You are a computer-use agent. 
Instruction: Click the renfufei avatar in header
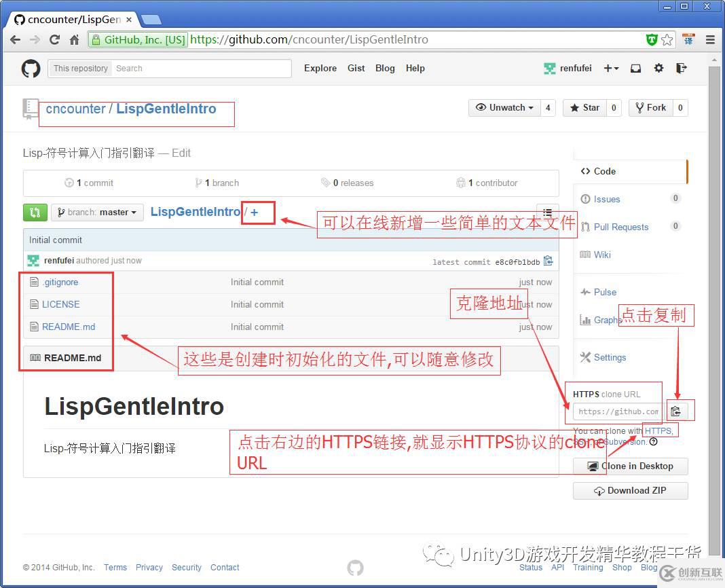pos(549,69)
